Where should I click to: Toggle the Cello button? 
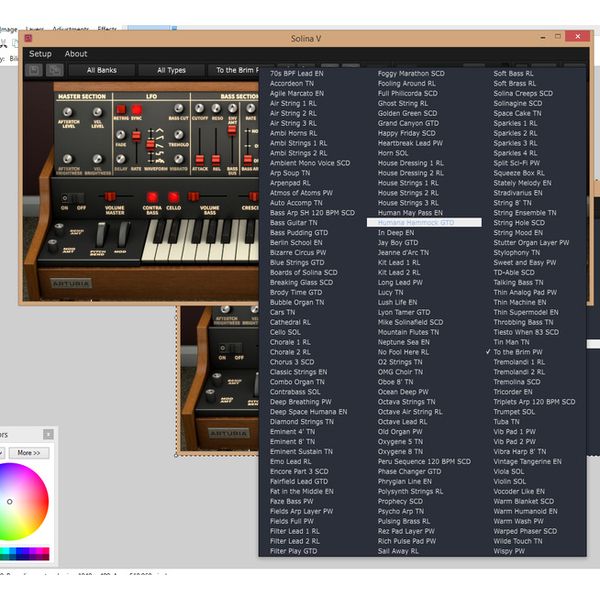[173, 197]
